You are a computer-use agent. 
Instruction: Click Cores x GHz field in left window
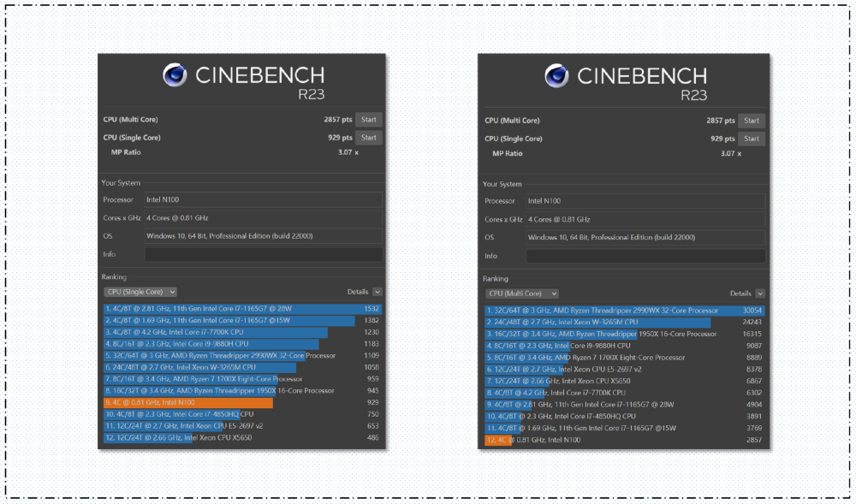pyautogui.click(x=263, y=217)
